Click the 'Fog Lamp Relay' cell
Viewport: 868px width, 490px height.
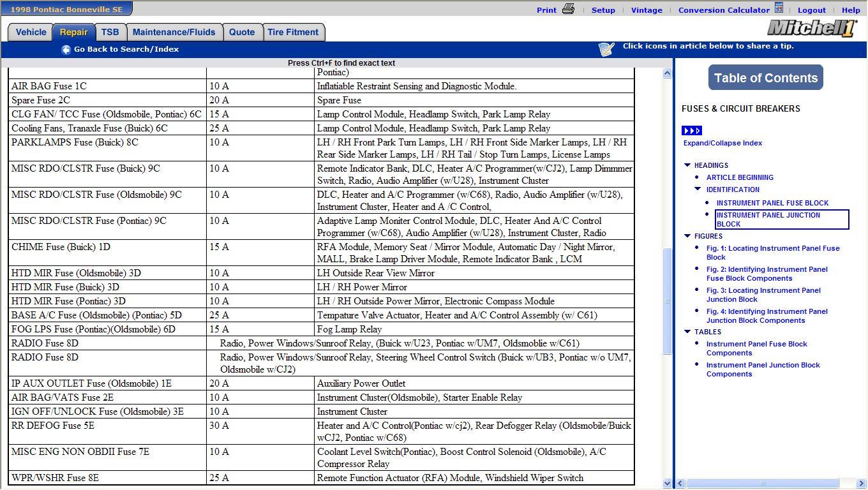pyautogui.click(x=474, y=329)
